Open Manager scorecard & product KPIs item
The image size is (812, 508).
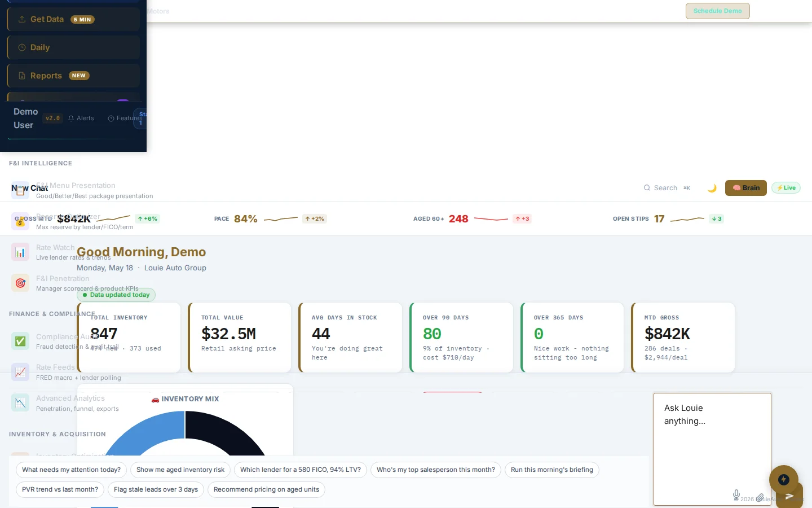[87, 288]
